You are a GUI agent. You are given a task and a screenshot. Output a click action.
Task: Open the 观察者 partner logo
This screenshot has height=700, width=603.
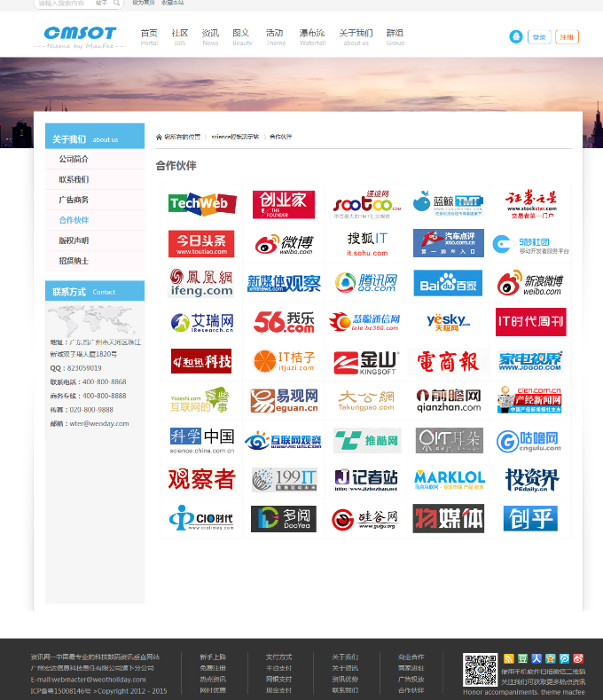pyautogui.click(x=201, y=479)
